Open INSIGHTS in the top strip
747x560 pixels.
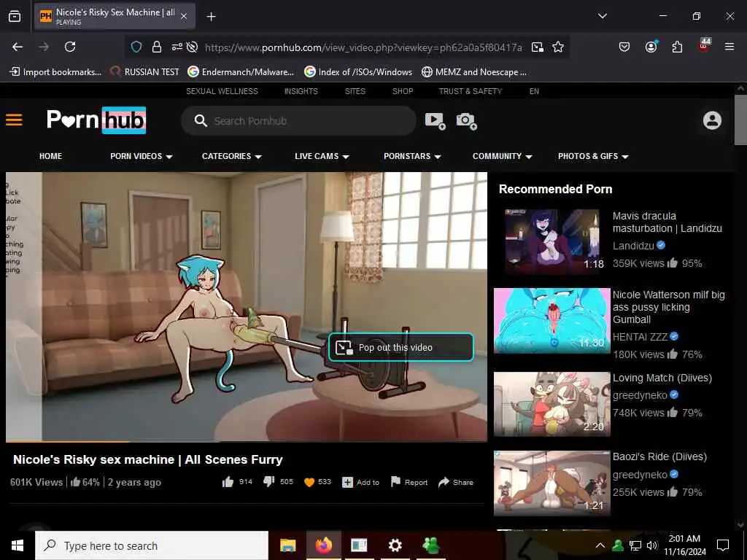coord(301,91)
